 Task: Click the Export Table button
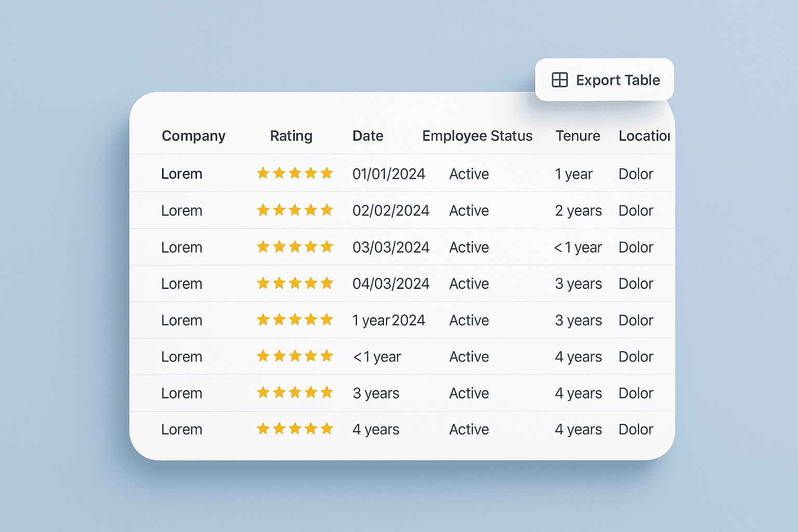click(x=604, y=79)
